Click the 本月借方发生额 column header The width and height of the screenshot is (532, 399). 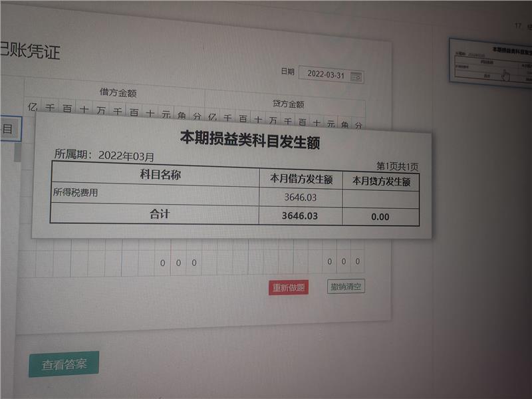(301, 179)
